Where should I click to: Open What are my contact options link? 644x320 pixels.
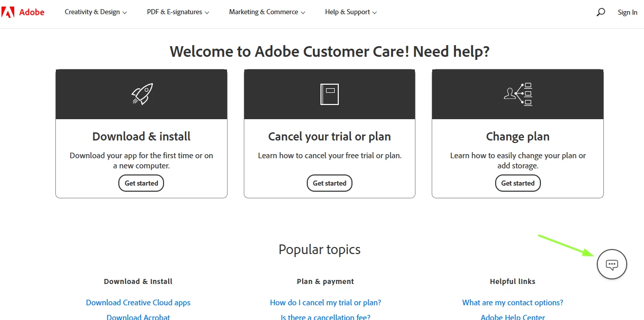[512, 303]
